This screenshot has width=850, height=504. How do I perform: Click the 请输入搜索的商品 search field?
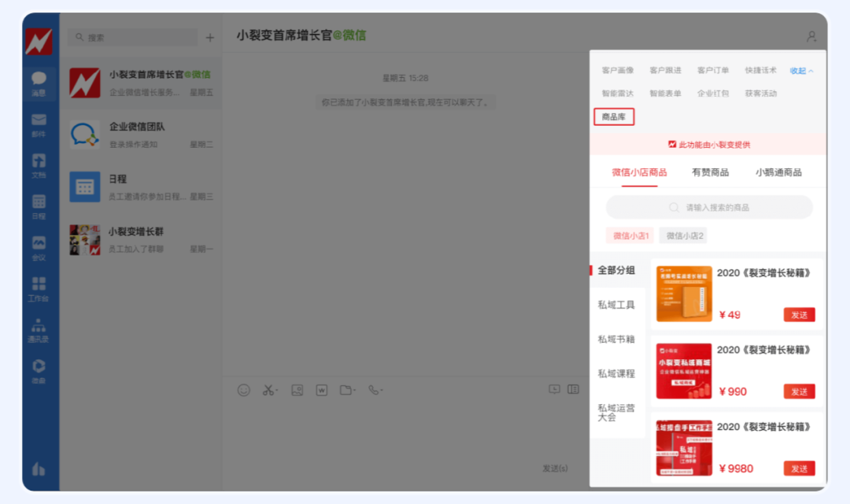[x=708, y=207]
